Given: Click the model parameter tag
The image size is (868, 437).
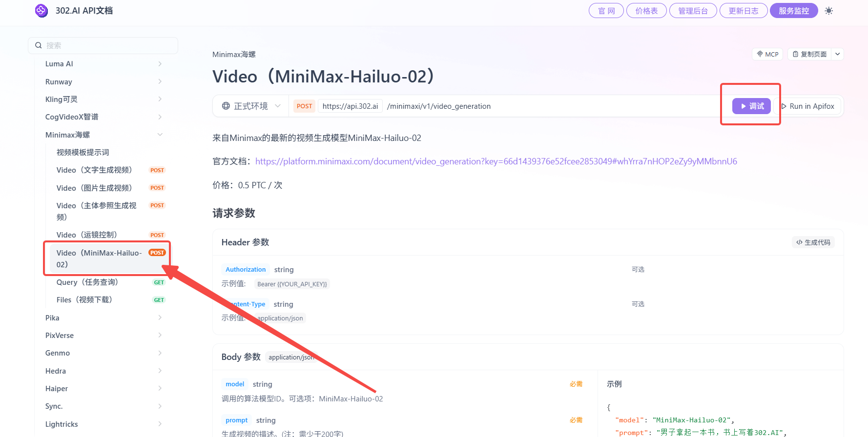Looking at the screenshot, I should point(235,384).
